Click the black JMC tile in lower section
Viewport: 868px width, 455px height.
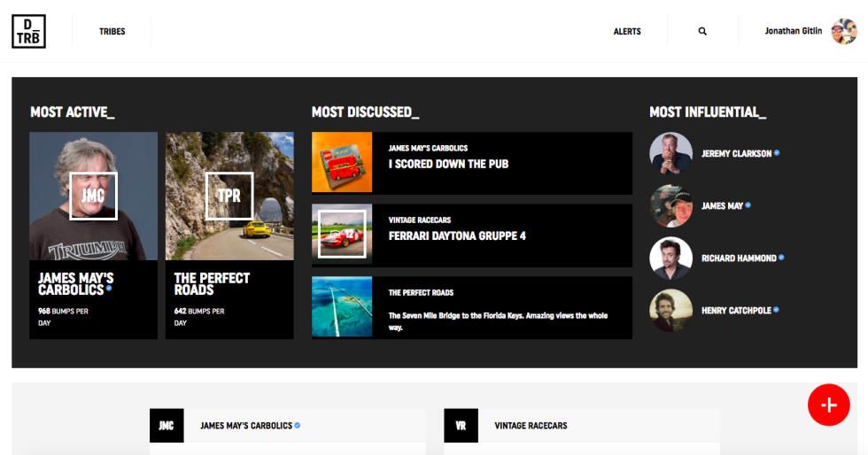tap(167, 426)
